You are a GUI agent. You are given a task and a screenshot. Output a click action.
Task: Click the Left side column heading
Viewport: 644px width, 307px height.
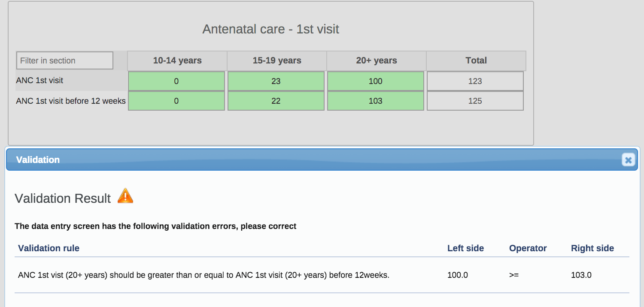(x=465, y=248)
